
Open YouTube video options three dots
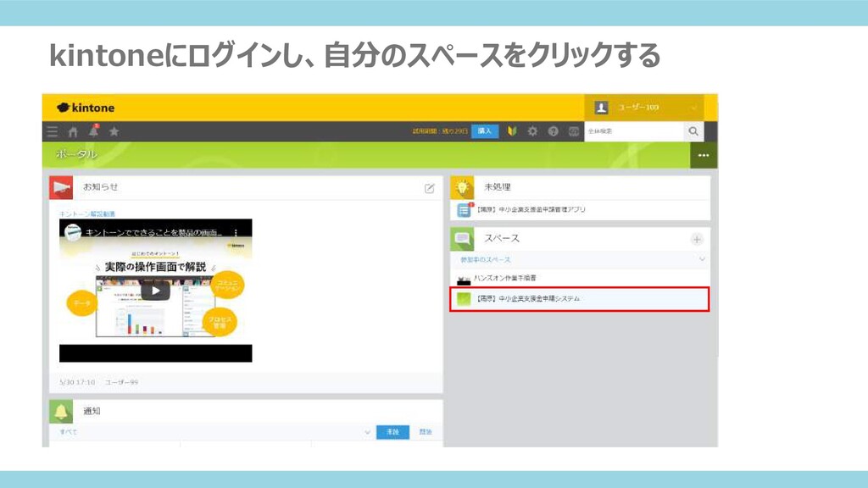tap(236, 233)
